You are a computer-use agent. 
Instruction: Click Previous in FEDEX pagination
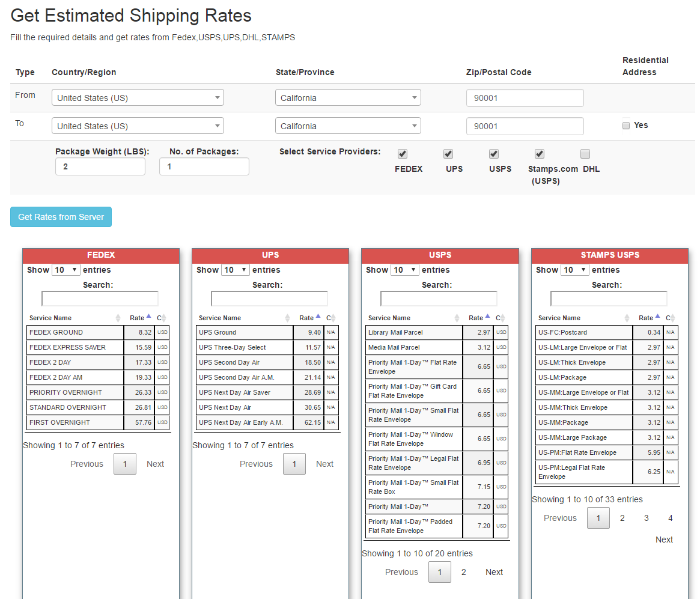coord(87,464)
